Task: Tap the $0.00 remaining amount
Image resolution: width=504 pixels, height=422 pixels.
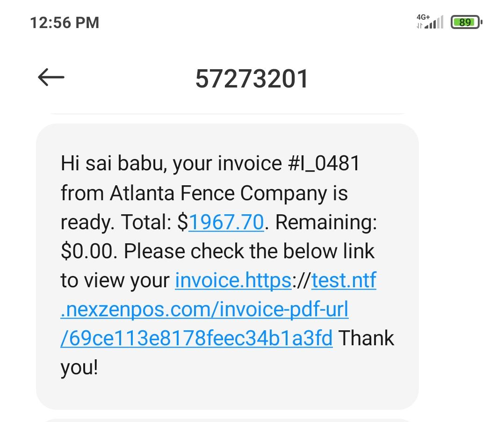Action: pos(89,251)
